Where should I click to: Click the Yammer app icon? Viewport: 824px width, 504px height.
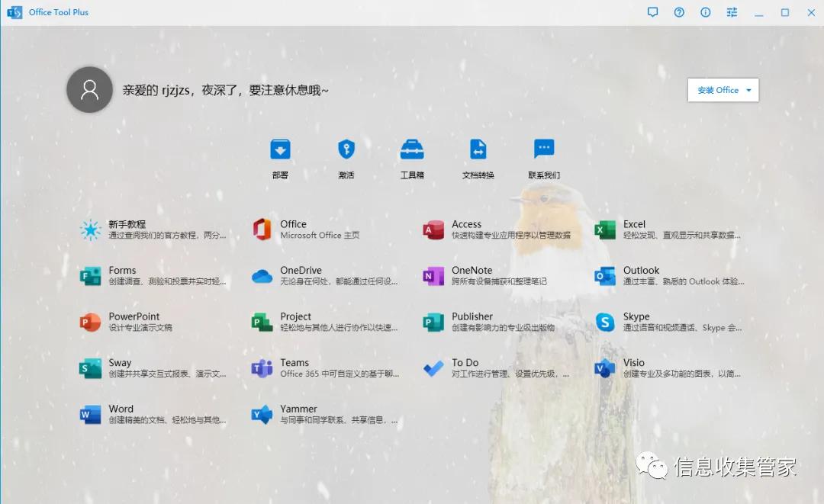(262, 415)
